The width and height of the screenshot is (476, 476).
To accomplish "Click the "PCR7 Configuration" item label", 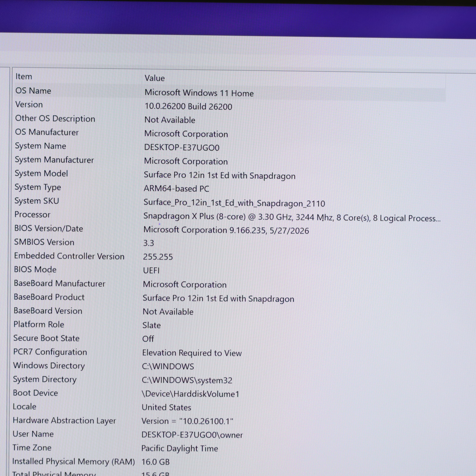I will point(50,352).
